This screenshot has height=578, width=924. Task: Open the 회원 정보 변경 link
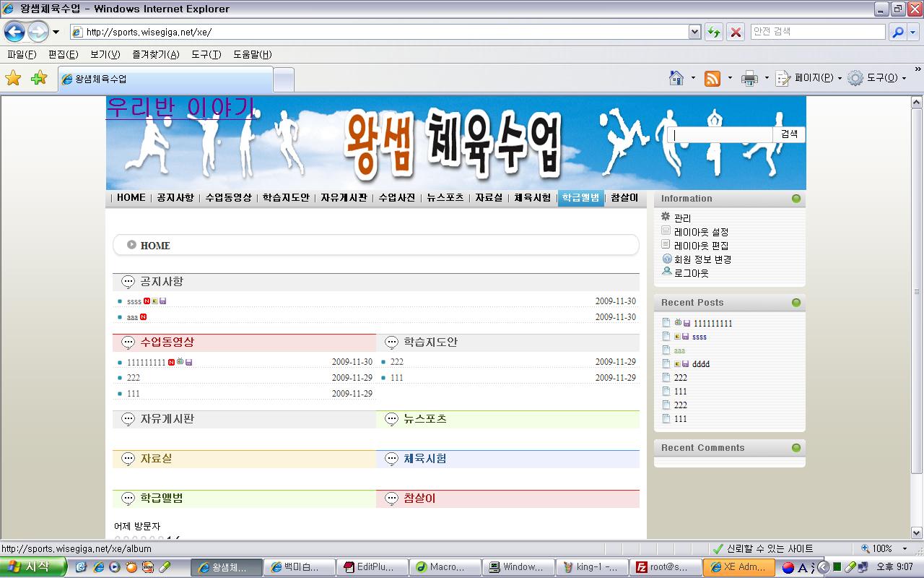(x=702, y=259)
